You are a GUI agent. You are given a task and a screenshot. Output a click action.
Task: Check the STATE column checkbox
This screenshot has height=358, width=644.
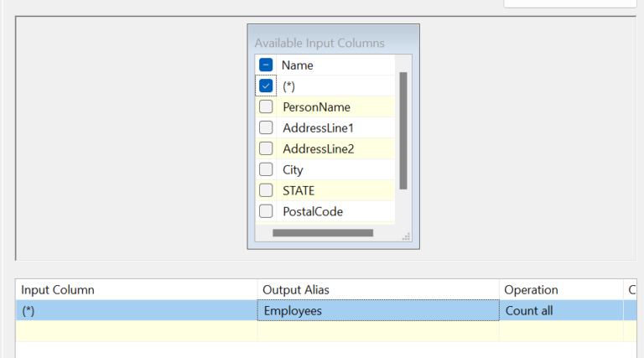(266, 190)
